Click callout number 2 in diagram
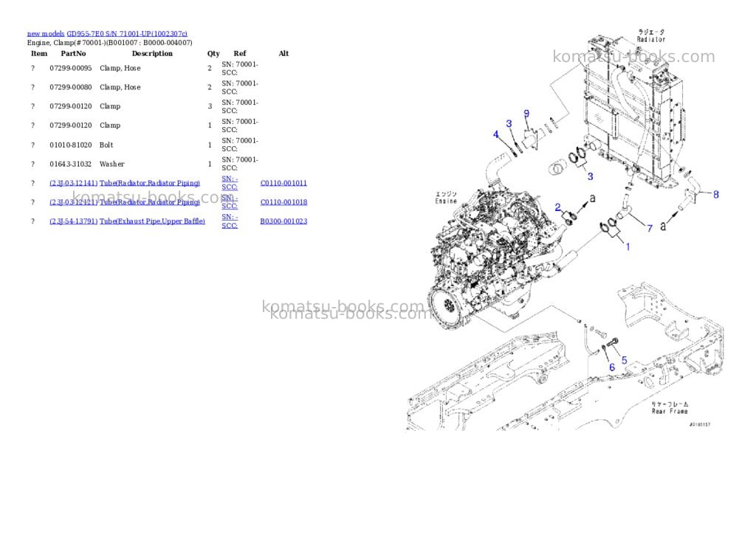The width and height of the screenshot is (756, 535). click(558, 207)
